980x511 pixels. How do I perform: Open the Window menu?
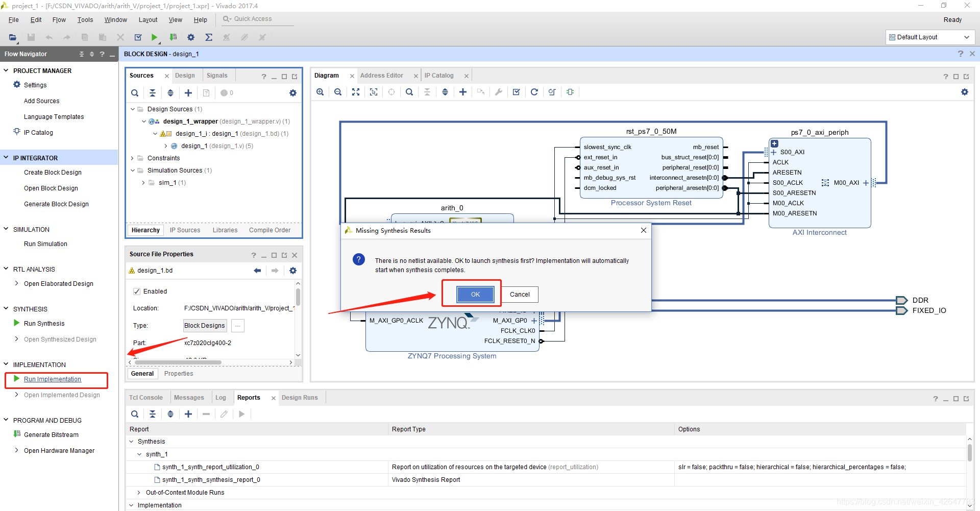click(116, 20)
